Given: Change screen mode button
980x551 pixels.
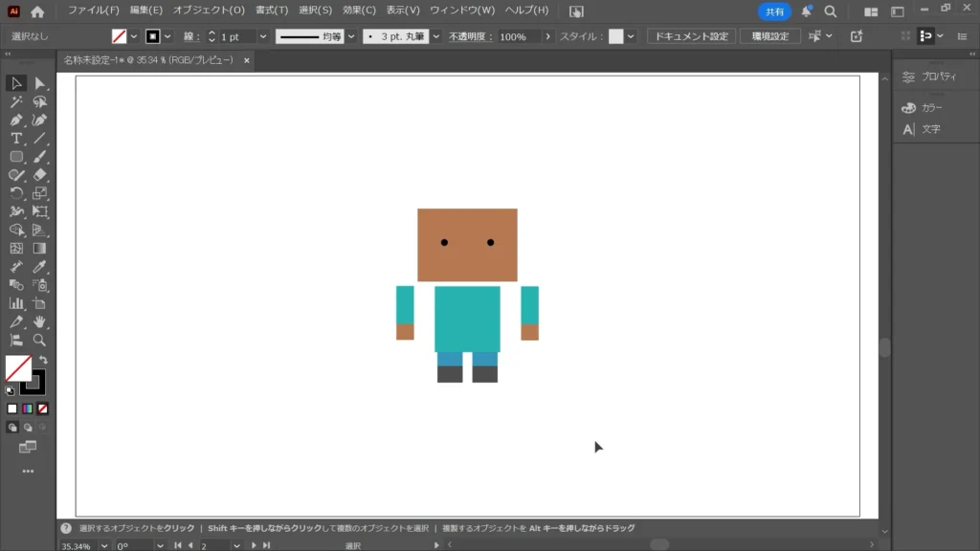Looking at the screenshot, I should pos(28,448).
